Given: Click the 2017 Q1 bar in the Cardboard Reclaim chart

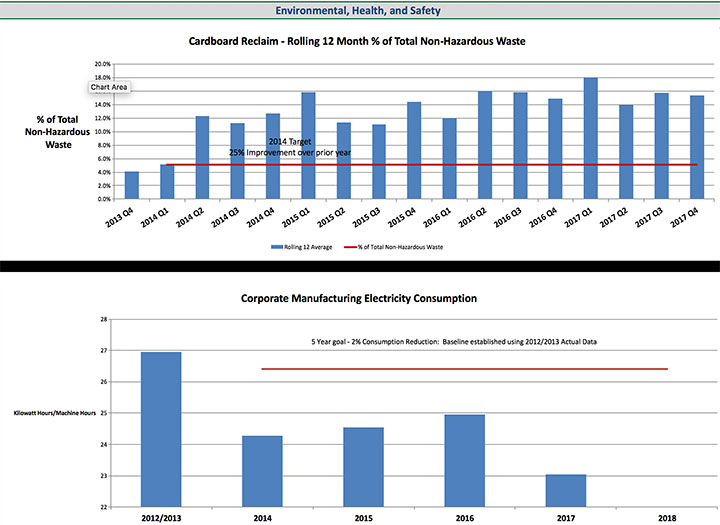Looking at the screenshot, I should 591,138.
